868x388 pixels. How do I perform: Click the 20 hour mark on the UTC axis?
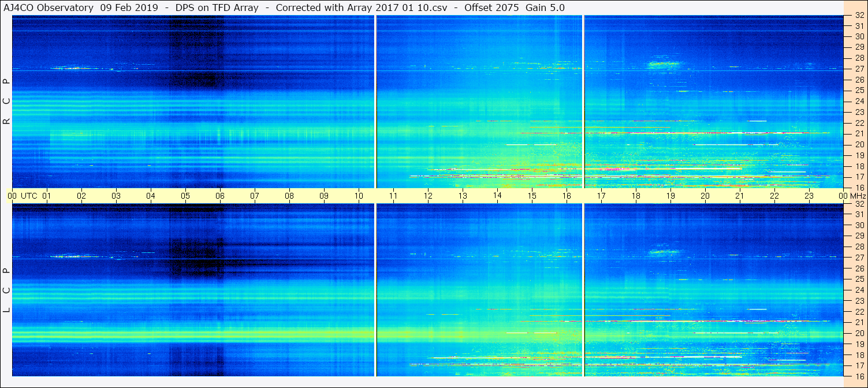point(705,196)
